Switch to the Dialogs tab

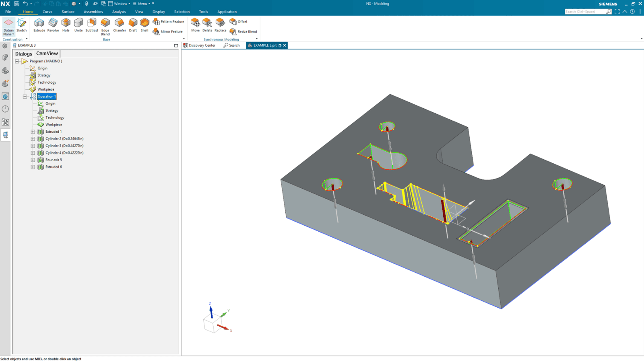[x=24, y=53]
